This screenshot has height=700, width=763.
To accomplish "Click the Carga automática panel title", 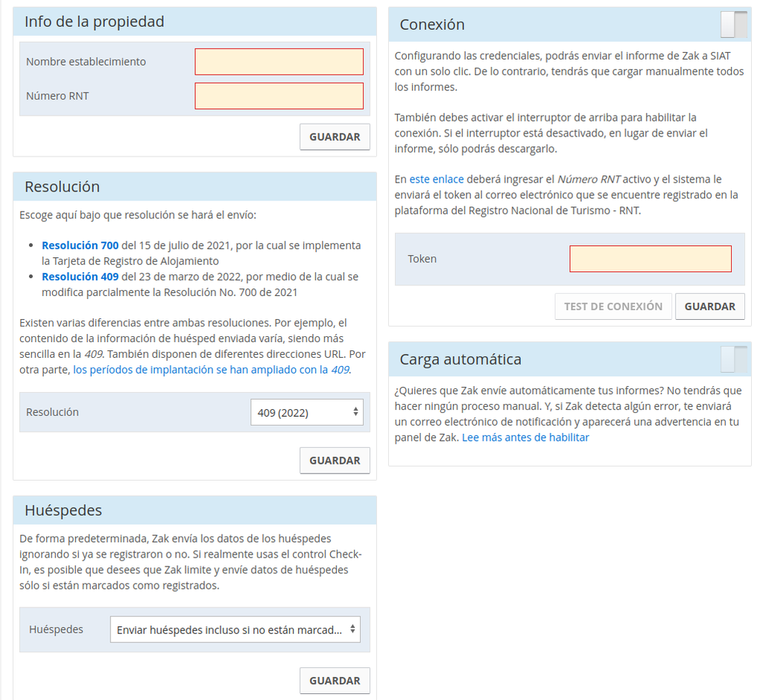I will click(x=460, y=359).
